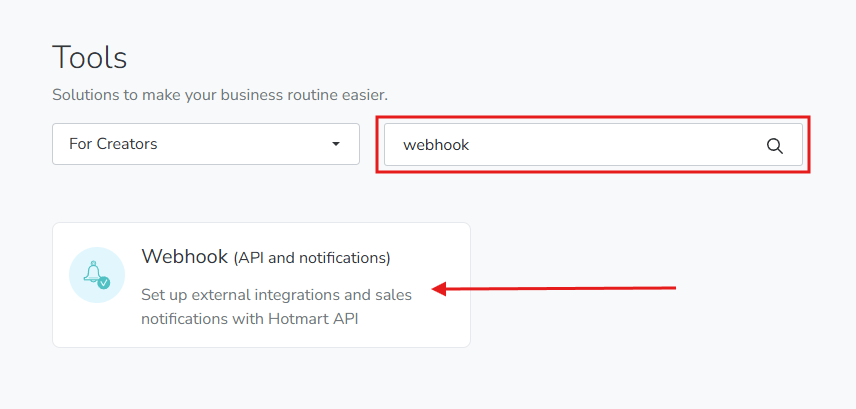Open the Webhook tool title
This screenshot has height=409, width=856.
[185, 257]
